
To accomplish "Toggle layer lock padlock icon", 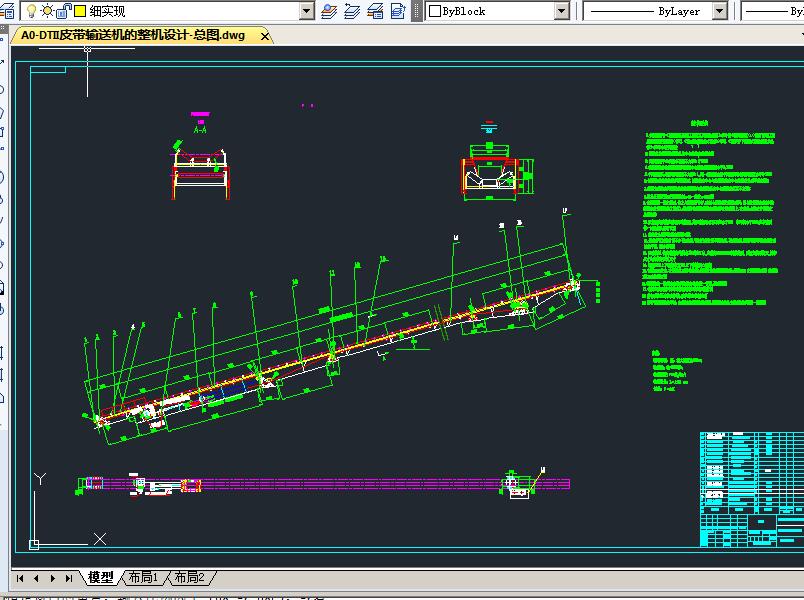I will pyautogui.click(x=64, y=10).
